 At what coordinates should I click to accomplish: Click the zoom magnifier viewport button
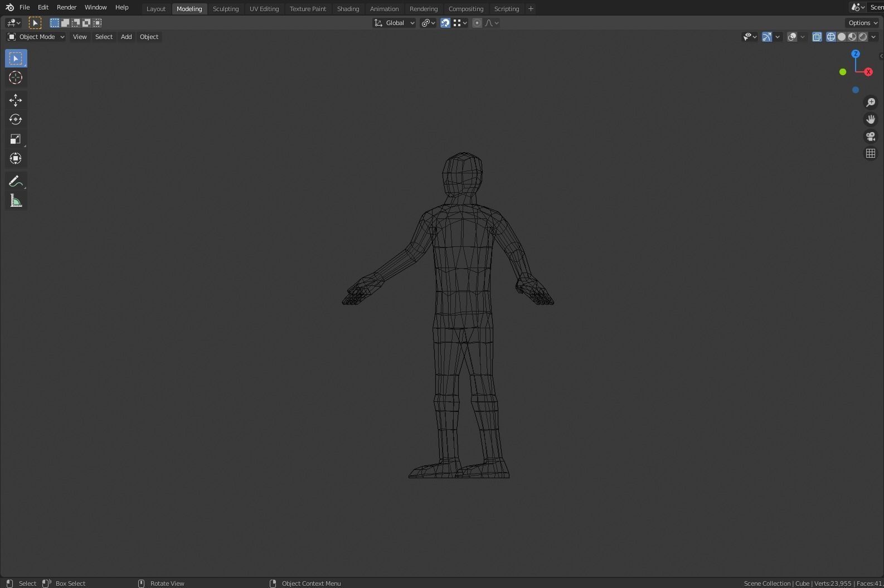871,103
